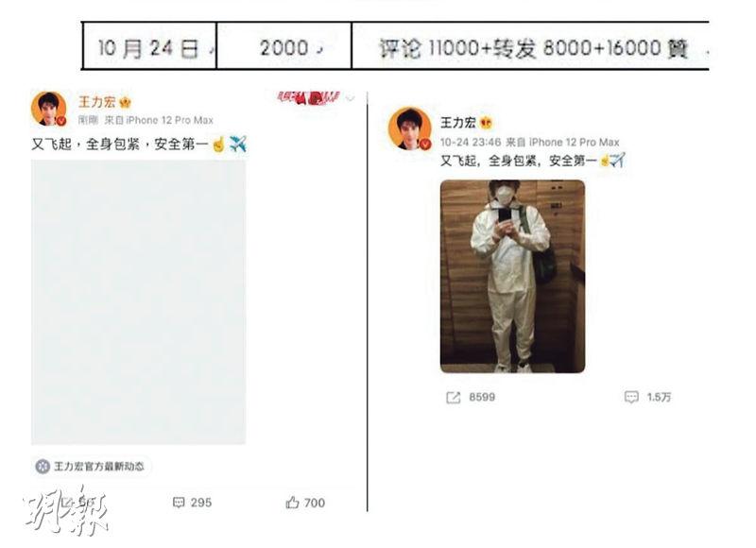Screen dimensions: 756x548
Task: Open the blank image placeholder in left post
Action: coord(138,302)
